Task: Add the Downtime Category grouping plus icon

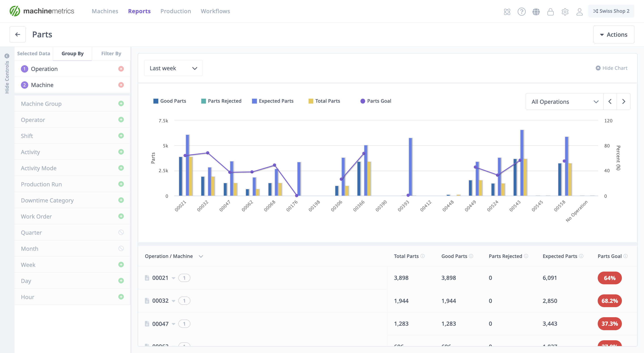Action: 121,200
